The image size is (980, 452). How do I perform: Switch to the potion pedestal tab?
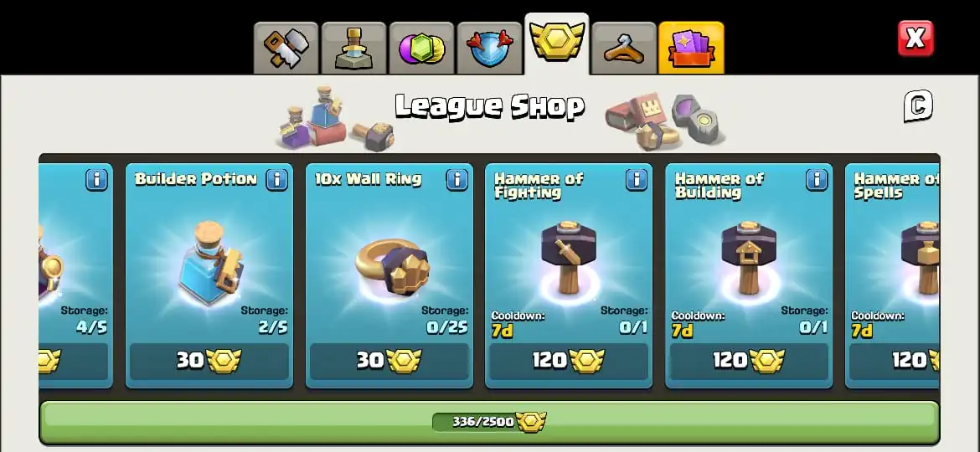[x=353, y=49]
